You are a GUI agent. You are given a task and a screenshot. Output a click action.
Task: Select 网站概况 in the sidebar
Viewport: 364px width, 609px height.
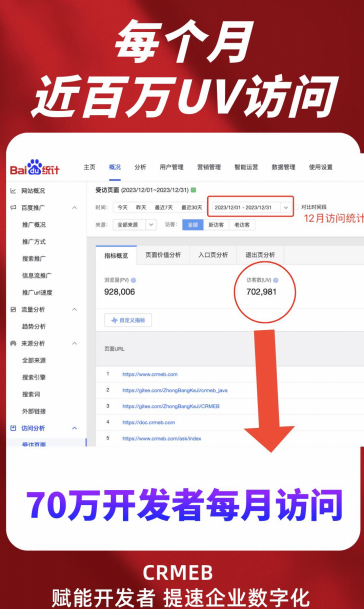(33, 191)
